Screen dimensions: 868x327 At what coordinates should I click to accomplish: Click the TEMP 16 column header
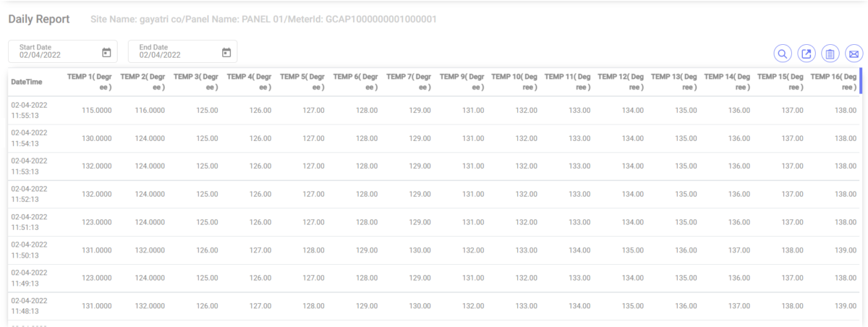(835, 82)
